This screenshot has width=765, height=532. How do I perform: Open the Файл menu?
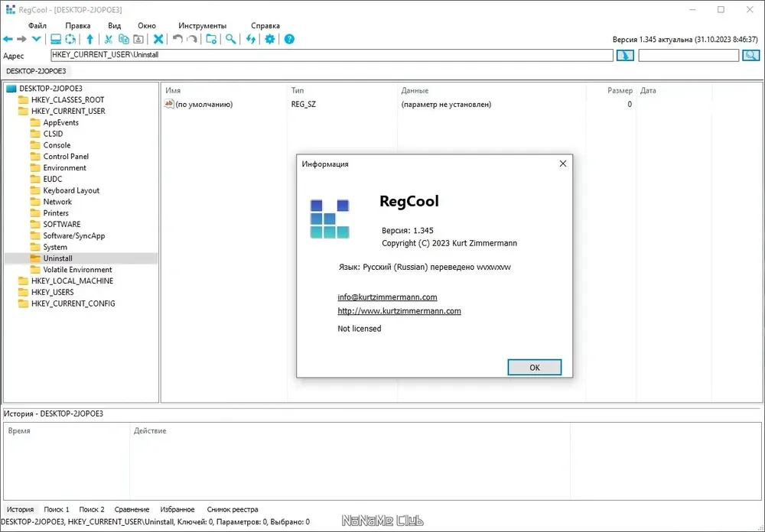[x=37, y=26]
